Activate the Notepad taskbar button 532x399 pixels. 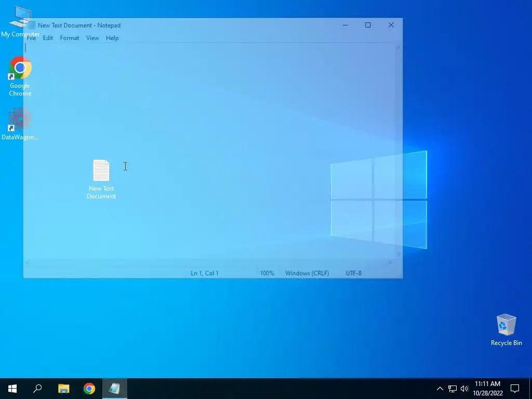click(115, 389)
